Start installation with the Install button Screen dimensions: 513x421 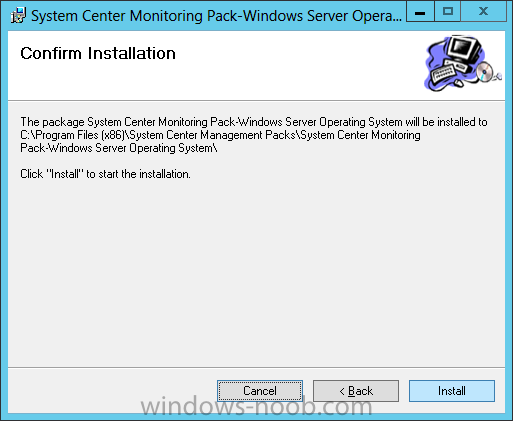click(x=452, y=391)
